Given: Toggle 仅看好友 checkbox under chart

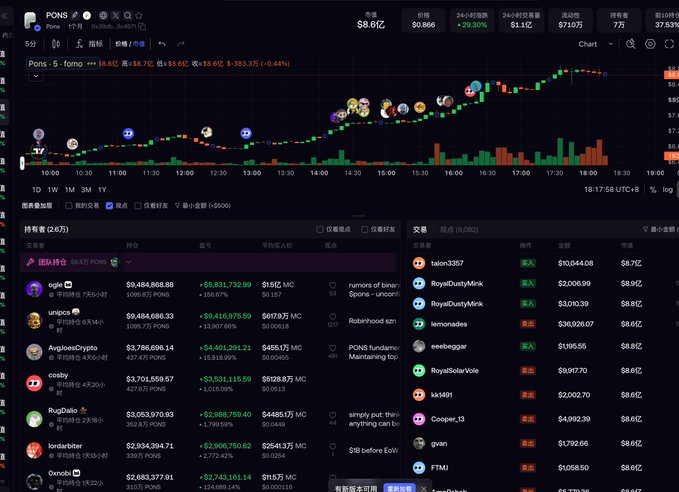Looking at the screenshot, I should 138,206.
